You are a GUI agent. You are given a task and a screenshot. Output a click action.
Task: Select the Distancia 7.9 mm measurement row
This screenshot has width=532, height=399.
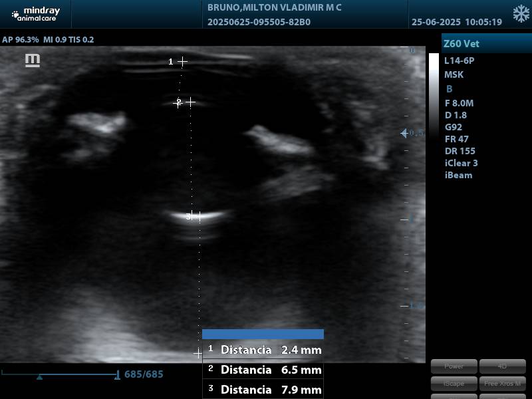pos(263,390)
